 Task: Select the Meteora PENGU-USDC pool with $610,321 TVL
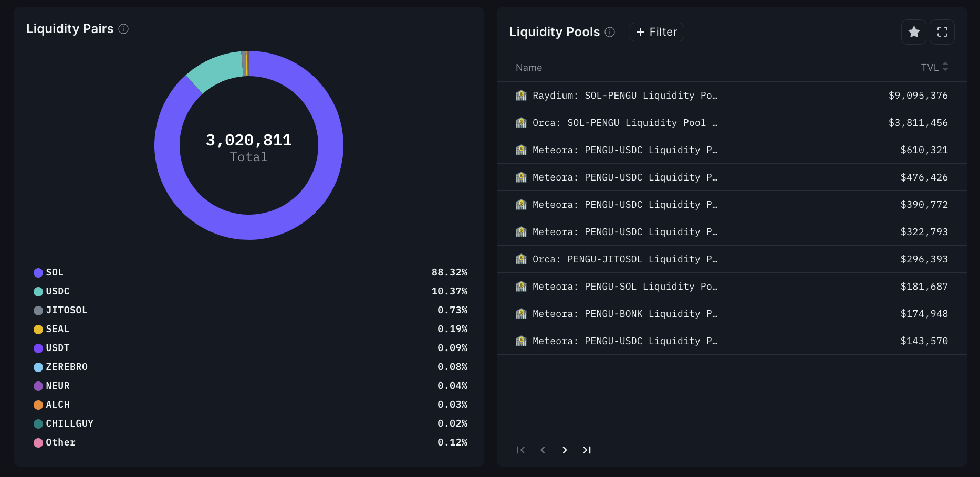[x=732, y=150]
